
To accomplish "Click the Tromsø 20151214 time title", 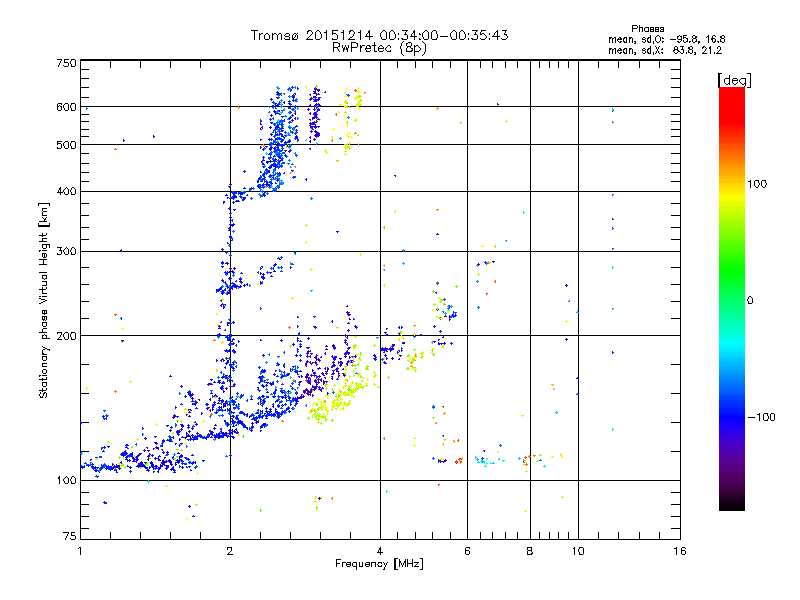I will pos(379,35).
